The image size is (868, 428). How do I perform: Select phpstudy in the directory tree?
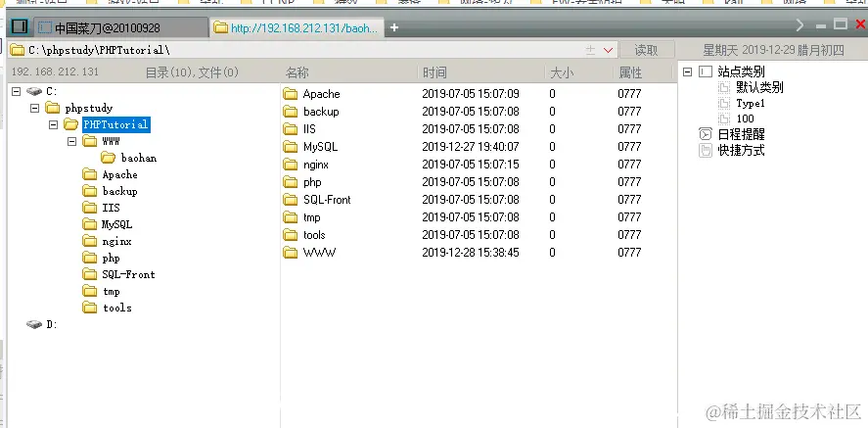pos(89,108)
